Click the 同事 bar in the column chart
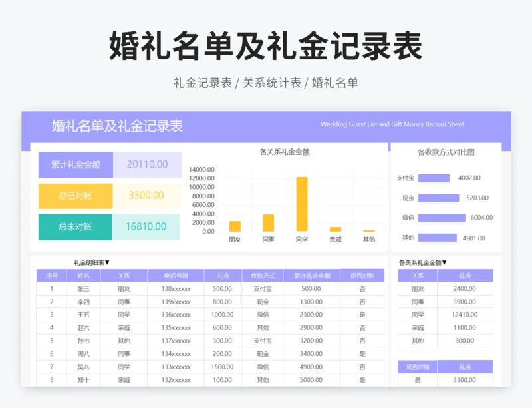 (268, 223)
